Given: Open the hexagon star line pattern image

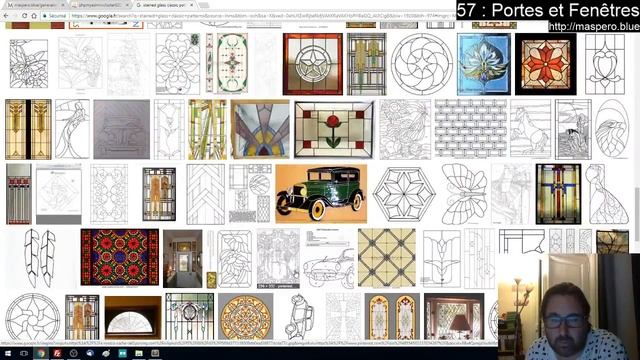Looking at the screenshot, I should pos(404,194).
